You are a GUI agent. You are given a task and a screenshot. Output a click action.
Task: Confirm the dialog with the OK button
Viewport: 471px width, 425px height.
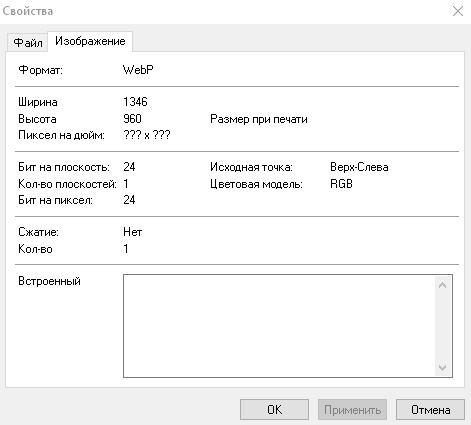[274, 410]
